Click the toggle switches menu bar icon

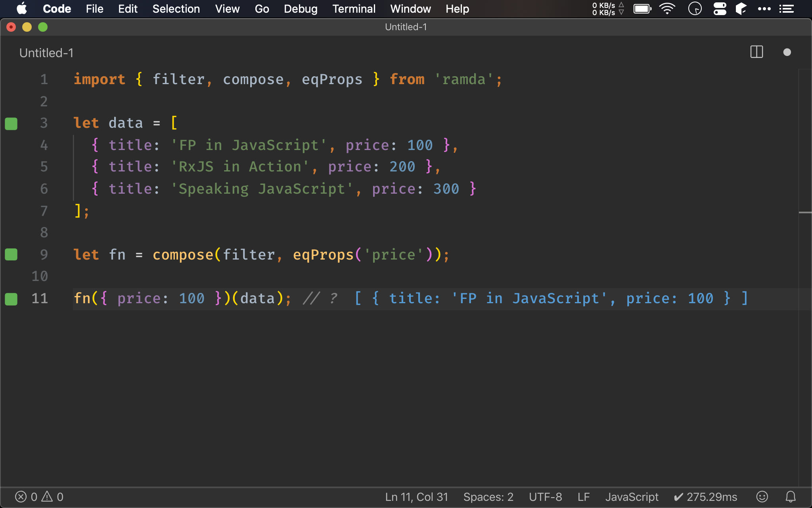tap(720, 8)
